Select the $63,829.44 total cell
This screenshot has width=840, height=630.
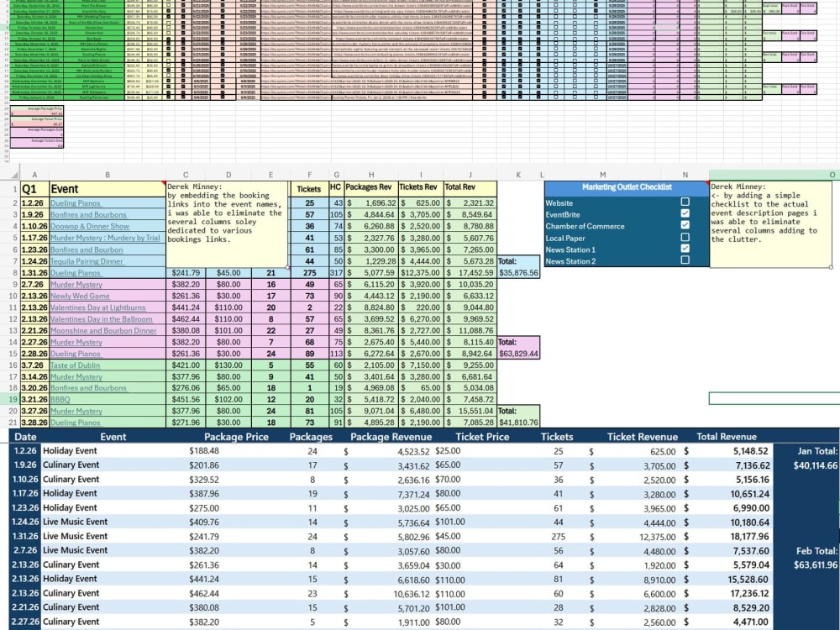518,354
